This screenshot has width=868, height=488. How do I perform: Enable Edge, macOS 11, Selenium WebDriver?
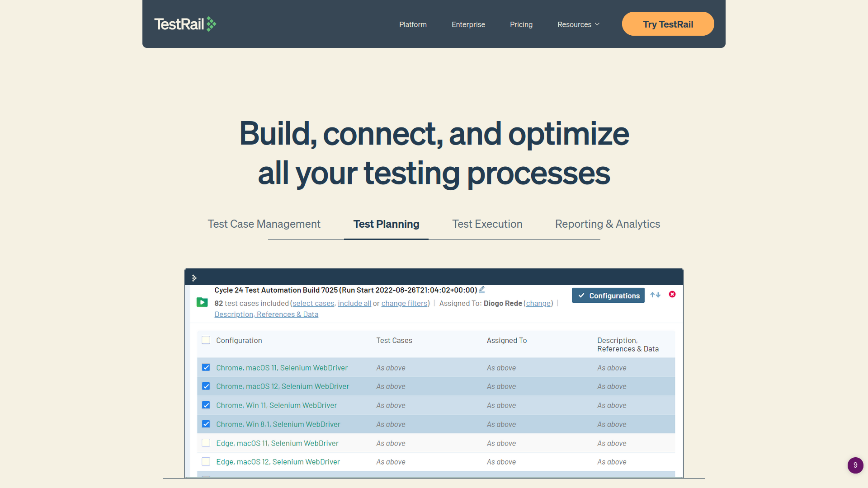pyautogui.click(x=206, y=443)
